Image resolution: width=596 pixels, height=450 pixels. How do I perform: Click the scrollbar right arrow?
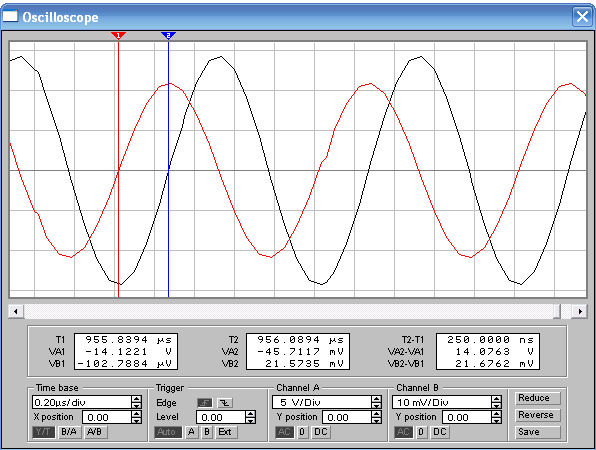pos(580,311)
